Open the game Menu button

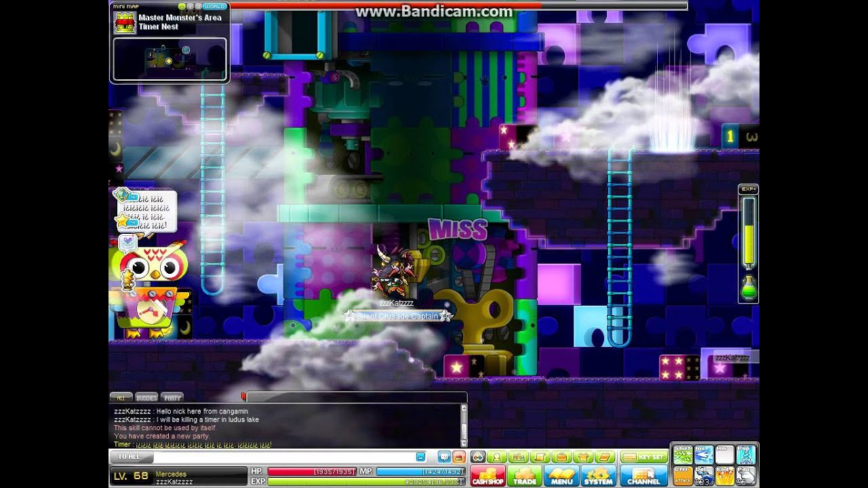561,476
